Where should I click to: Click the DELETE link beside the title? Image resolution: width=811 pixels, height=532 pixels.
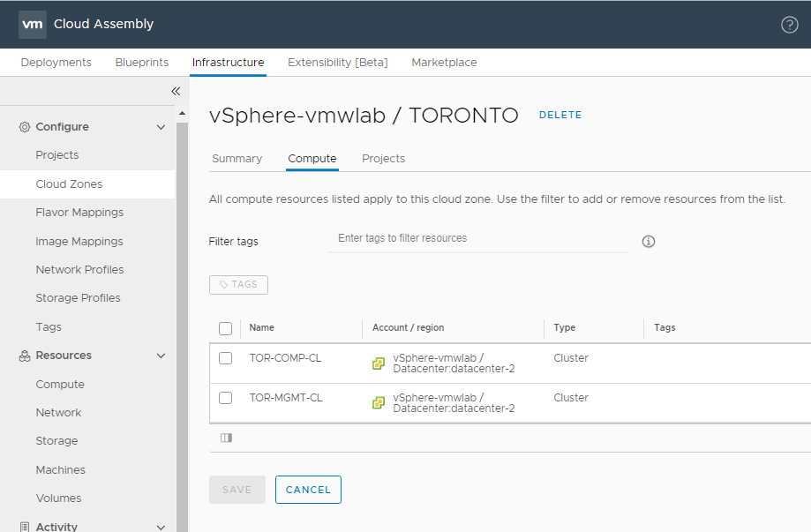[x=560, y=115]
